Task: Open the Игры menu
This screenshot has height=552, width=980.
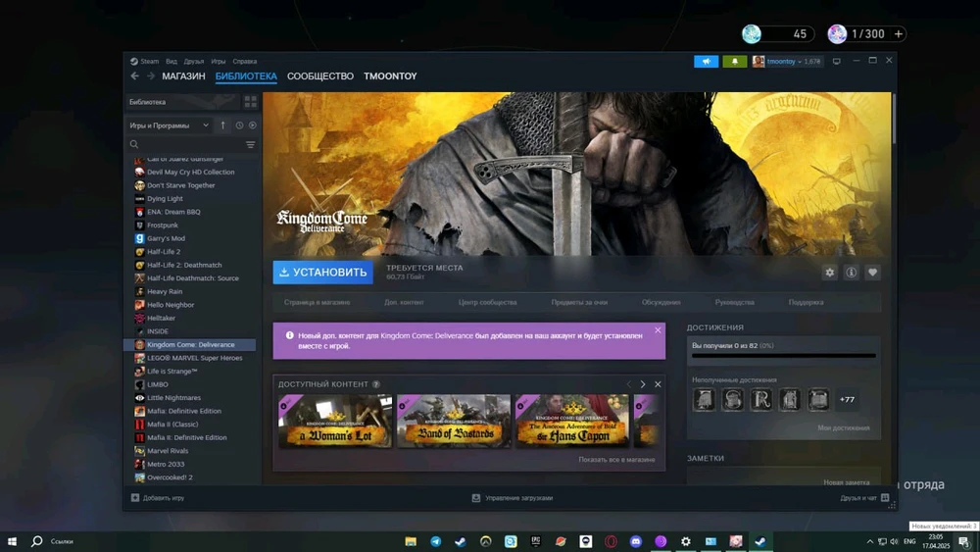Action: [219, 61]
